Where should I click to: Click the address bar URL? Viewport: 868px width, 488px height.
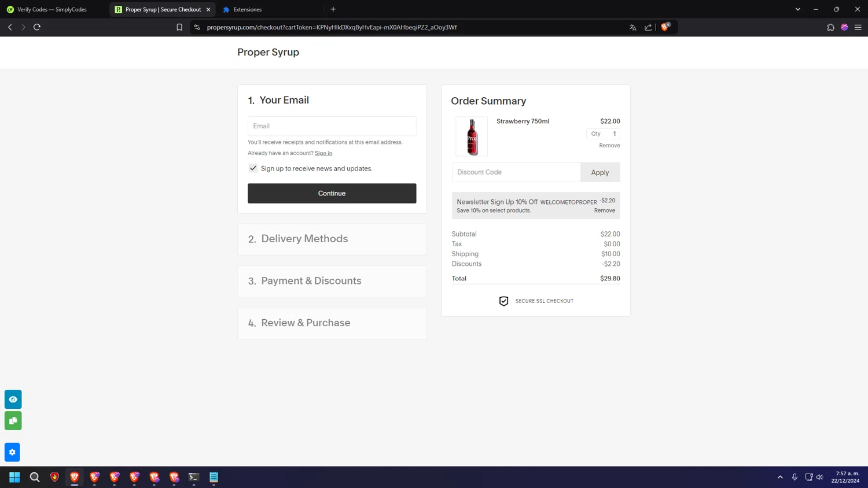point(332,27)
